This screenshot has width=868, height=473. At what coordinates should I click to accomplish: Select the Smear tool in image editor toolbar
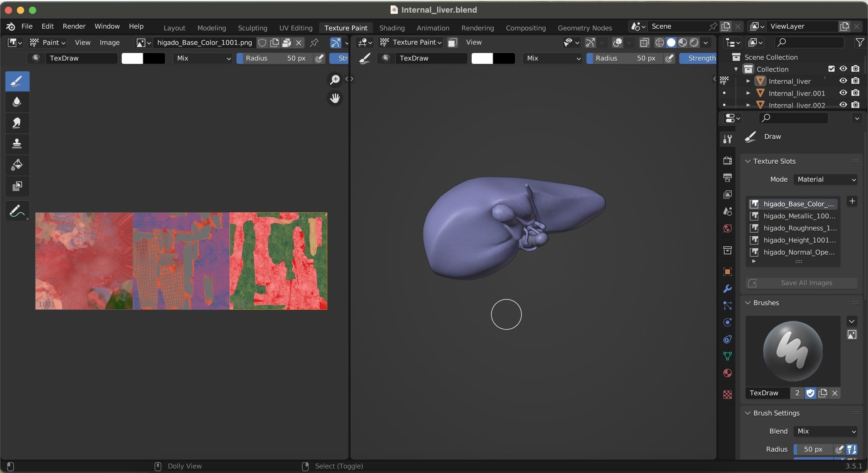click(17, 123)
